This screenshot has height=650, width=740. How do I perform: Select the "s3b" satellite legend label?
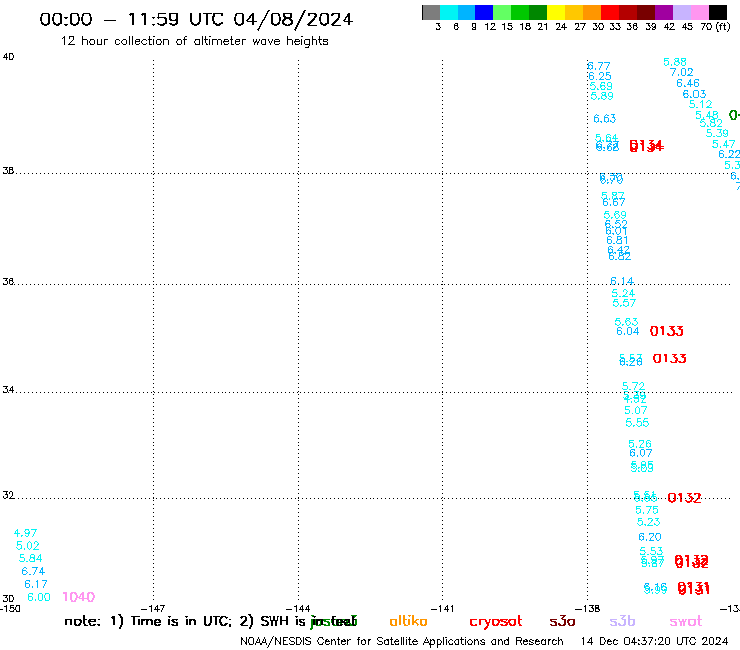click(x=622, y=621)
